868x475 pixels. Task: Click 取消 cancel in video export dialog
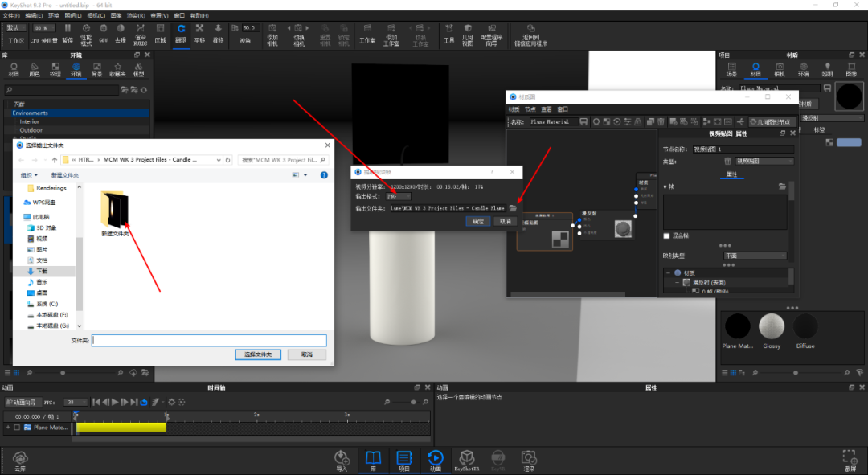pos(506,222)
